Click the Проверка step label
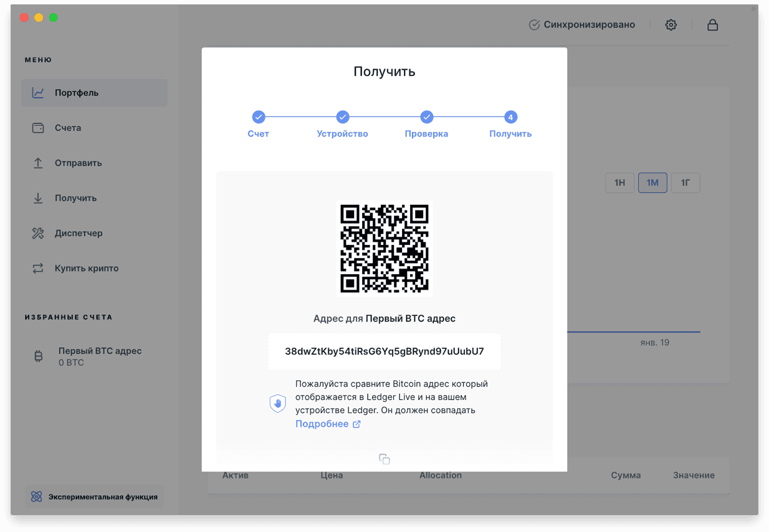The width and height of the screenshot is (769, 532). 426,134
